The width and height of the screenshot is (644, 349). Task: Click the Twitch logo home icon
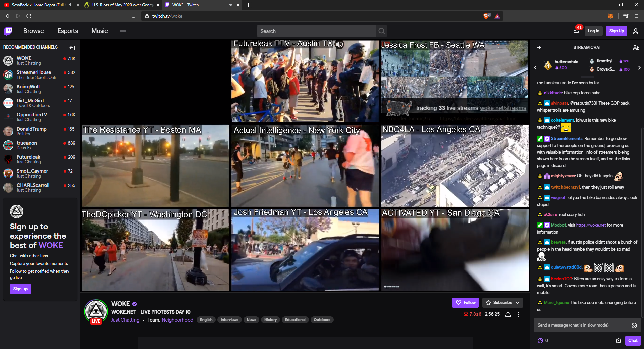9,31
